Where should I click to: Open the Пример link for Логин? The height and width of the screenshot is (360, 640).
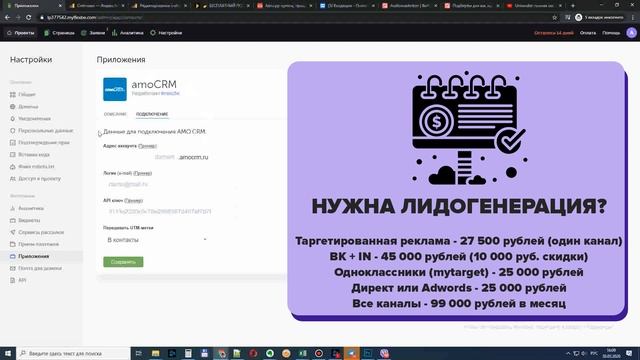pos(143,173)
